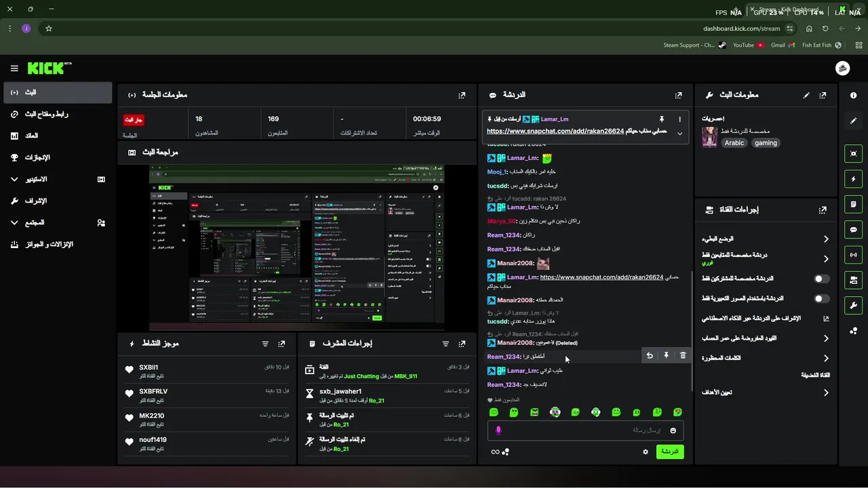Pop out the موجز النشاط panel
Screen dimensions: 868x488
281,344
